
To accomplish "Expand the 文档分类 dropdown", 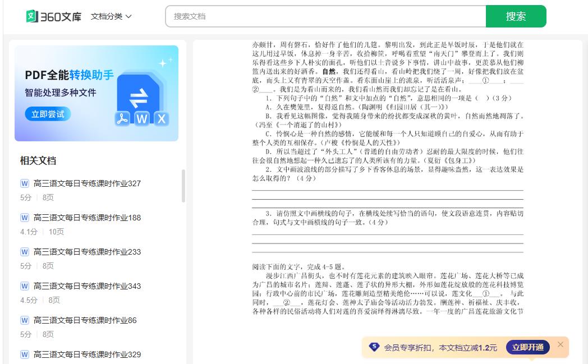I will (x=111, y=16).
